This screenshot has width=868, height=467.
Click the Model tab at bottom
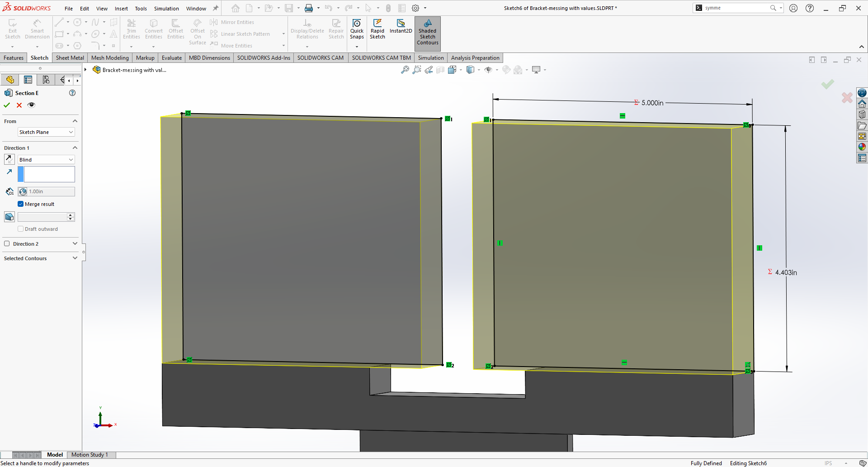tap(55, 455)
